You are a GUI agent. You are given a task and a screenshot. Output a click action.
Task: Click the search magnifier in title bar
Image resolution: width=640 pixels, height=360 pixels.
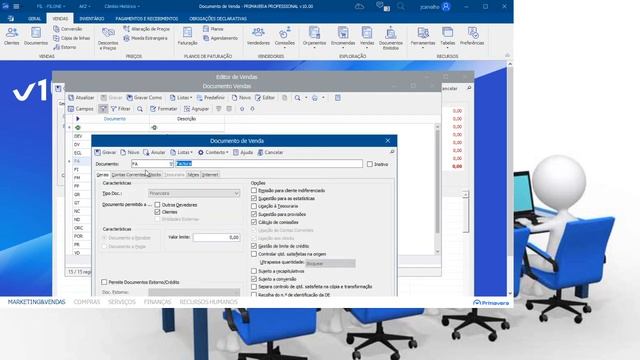pos(401,7)
